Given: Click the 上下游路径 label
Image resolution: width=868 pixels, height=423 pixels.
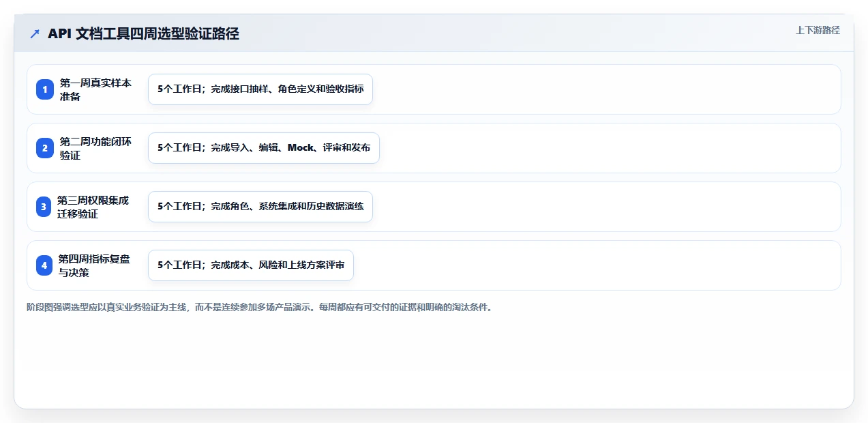Looking at the screenshot, I should (x=818, y=30).
